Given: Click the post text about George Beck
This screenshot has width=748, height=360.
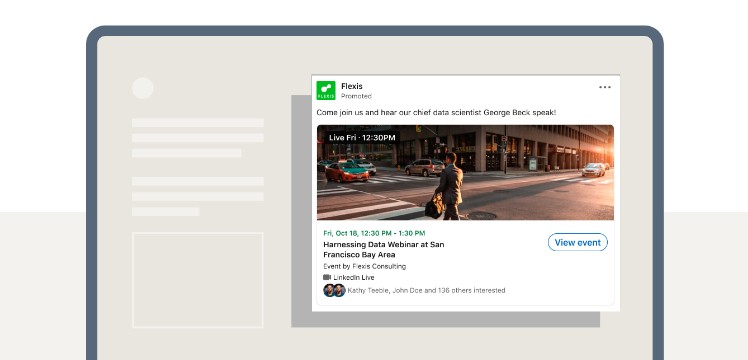Looking at the screenshot, I should [436, 113].
